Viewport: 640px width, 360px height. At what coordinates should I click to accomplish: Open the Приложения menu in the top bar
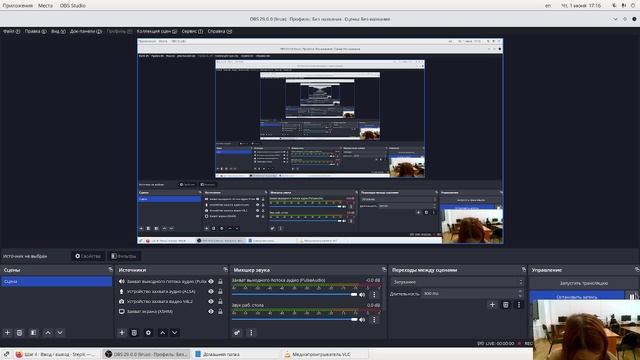click(x=18, y=6)
